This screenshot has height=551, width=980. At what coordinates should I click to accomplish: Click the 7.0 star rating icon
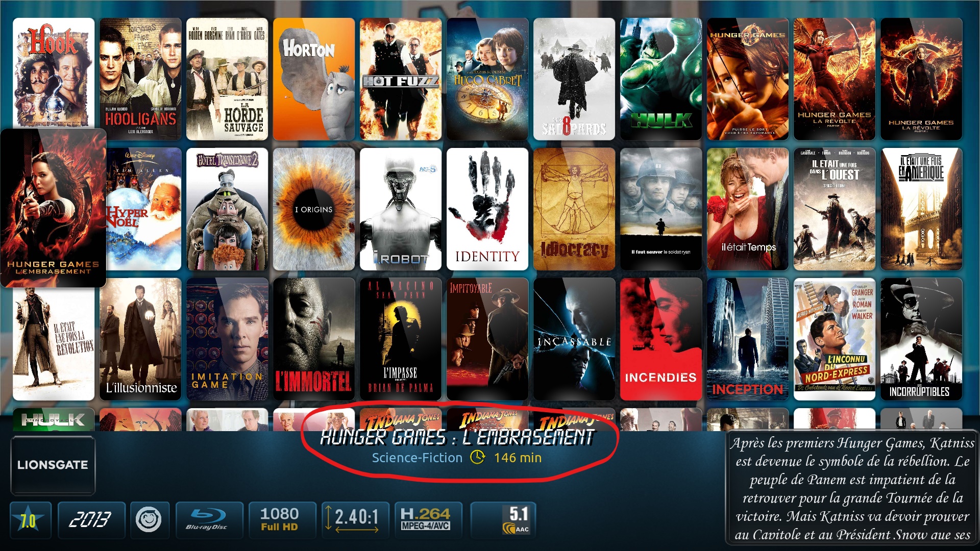tap(30, 520)
